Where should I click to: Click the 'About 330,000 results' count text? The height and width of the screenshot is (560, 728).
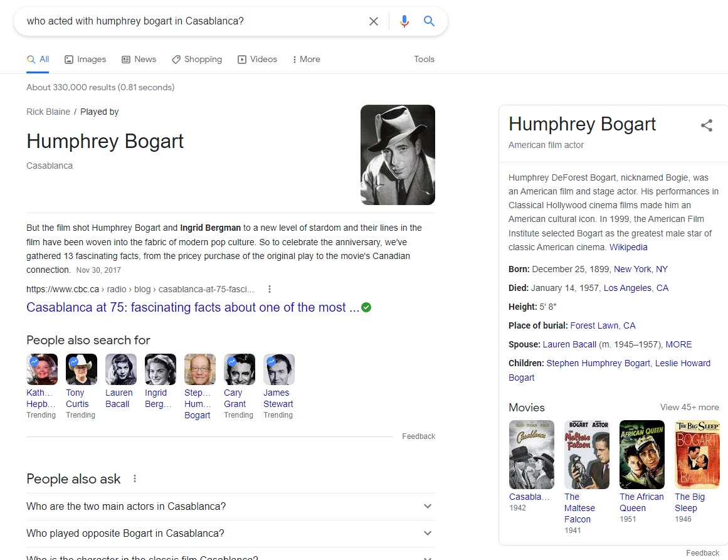pyautogui.click(x=71, y=87)
